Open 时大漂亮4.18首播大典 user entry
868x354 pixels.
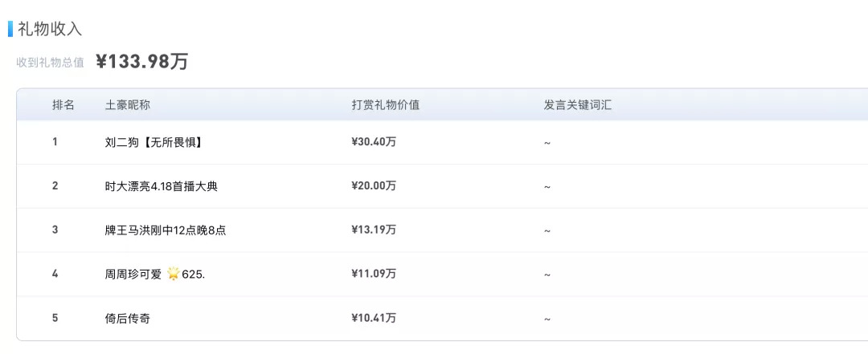161,186
